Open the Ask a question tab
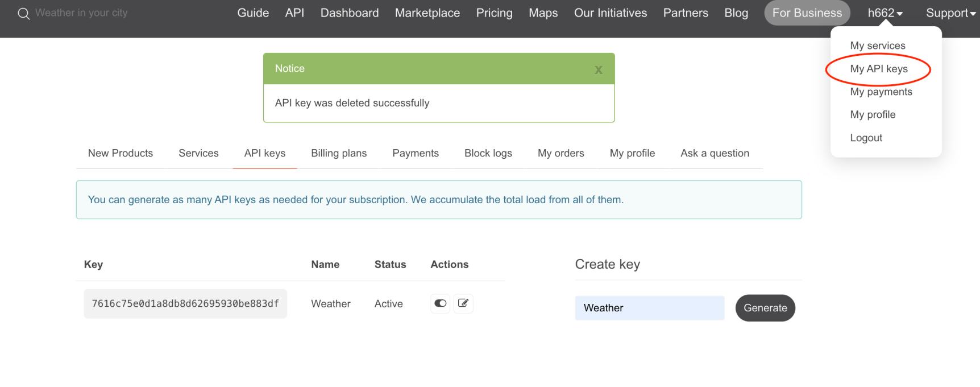This screenshot has height=387, width=980. click(715, 153)
